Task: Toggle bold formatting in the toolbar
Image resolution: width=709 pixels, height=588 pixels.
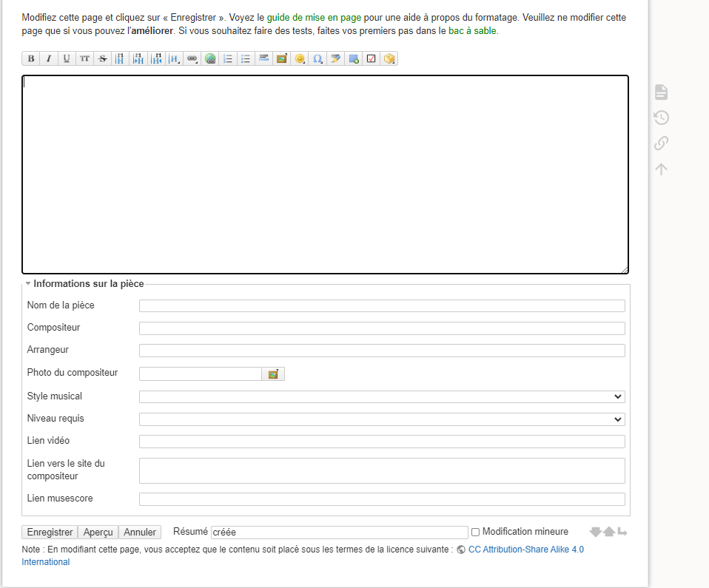Action: [31, 58]
